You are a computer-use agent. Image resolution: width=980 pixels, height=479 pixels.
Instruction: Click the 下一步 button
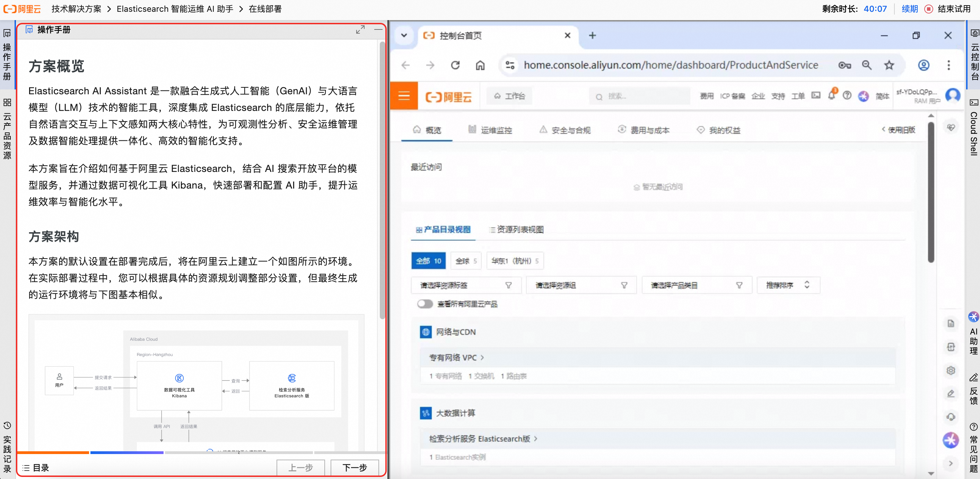[354, 467]
